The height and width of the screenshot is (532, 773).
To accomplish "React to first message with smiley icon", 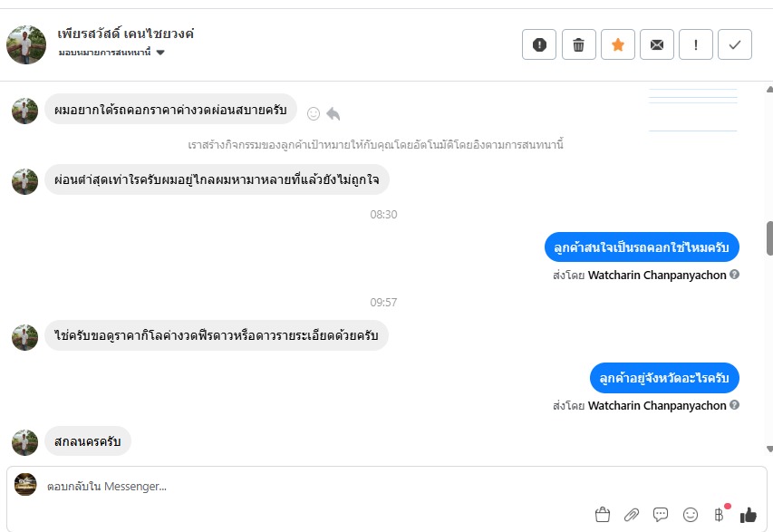I will 314,113.
